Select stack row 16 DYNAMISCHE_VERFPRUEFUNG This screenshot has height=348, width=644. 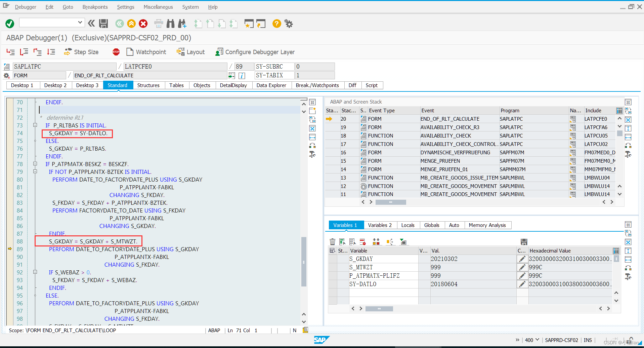click(470, 153)
